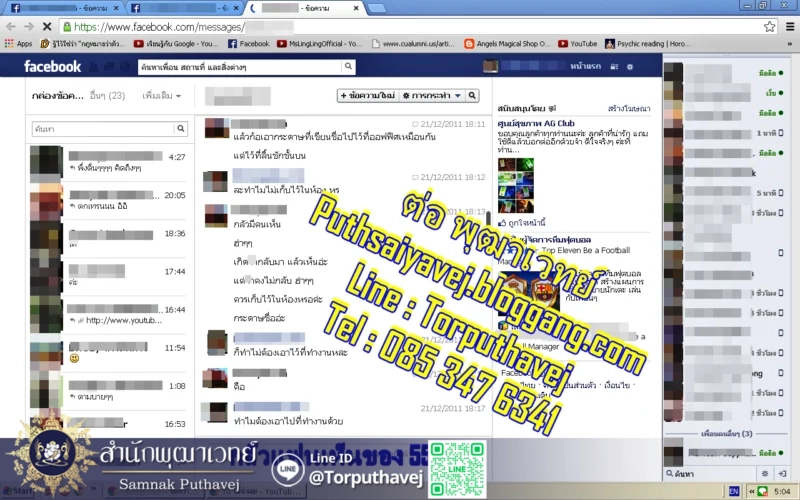Open the การกระทำ actions dropdown
The width and height of the screenshot is (800, 500).
432,95
